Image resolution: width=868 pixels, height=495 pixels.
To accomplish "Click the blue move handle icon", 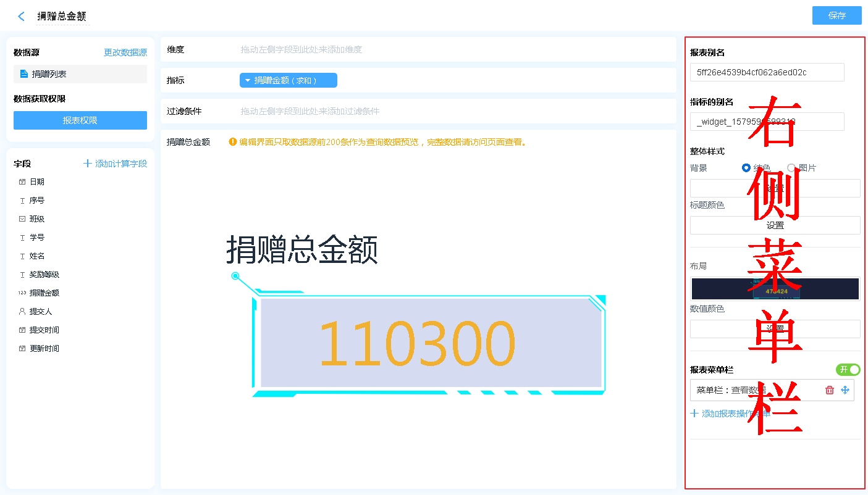I will click(845, 390).
